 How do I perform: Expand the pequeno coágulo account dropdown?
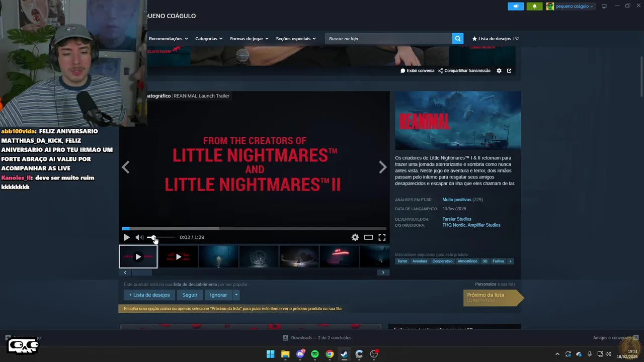574,6
